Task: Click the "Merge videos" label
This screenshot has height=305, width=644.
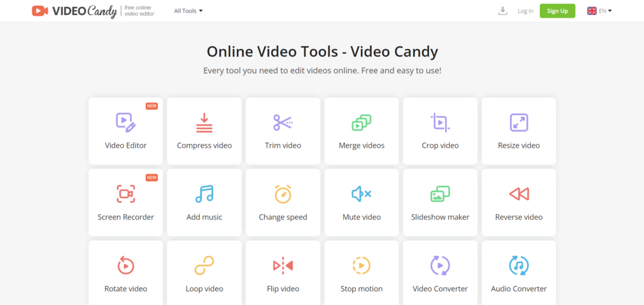Action: pyautogui.click(x=362, y=145)
